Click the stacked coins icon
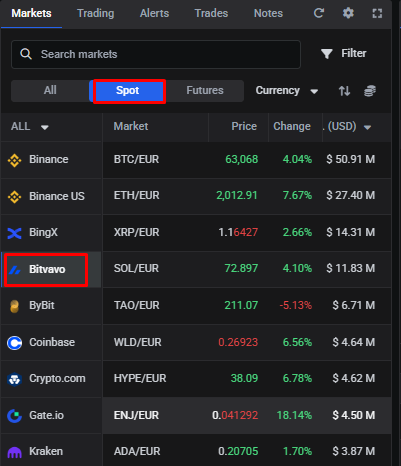This screenshot has width=401, height=466. [370, 91]
